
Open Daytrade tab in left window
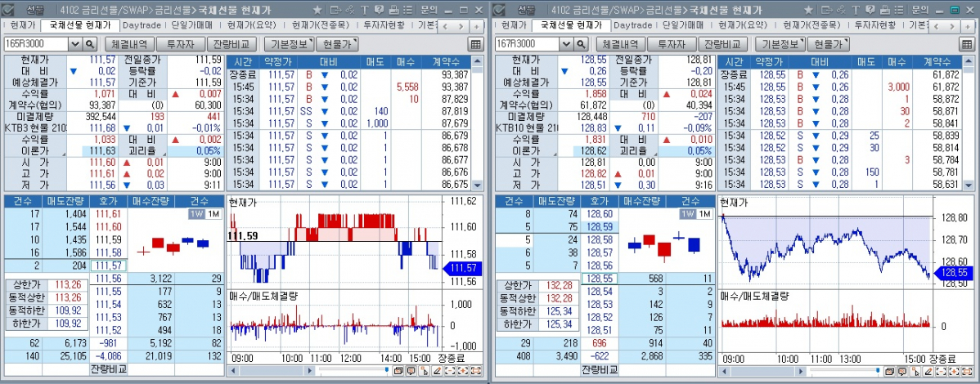click(142, 25)
